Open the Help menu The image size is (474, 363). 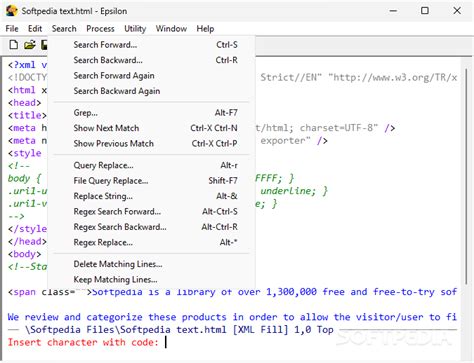point(205,29)
